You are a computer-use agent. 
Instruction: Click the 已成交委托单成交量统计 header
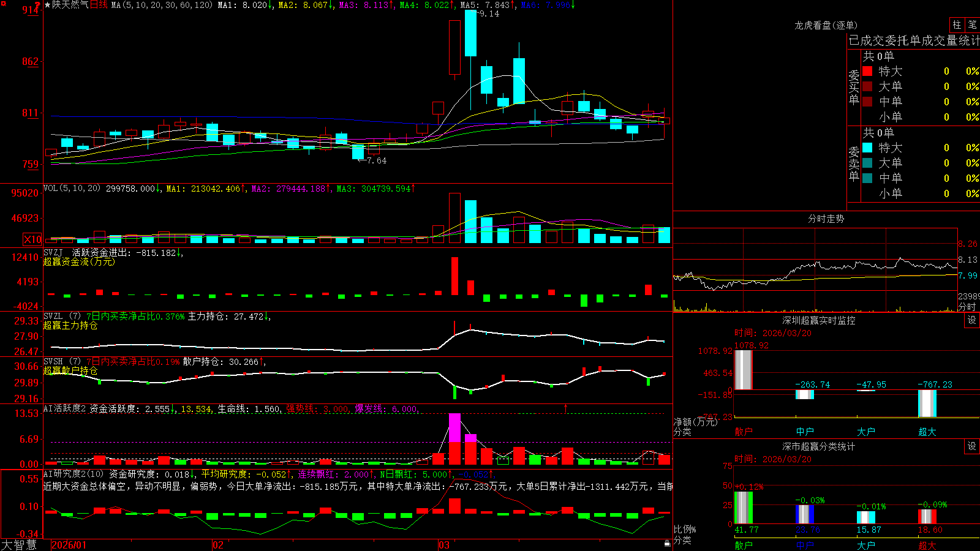click(914, 40)
